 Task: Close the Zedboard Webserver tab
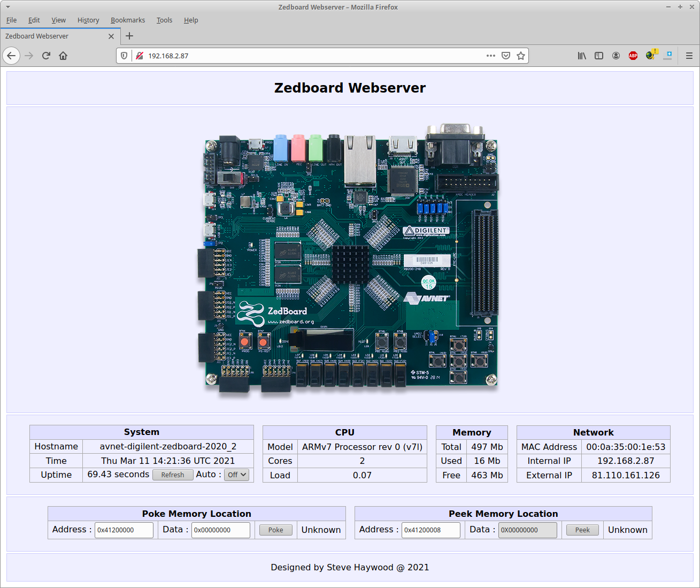[111, 36]
